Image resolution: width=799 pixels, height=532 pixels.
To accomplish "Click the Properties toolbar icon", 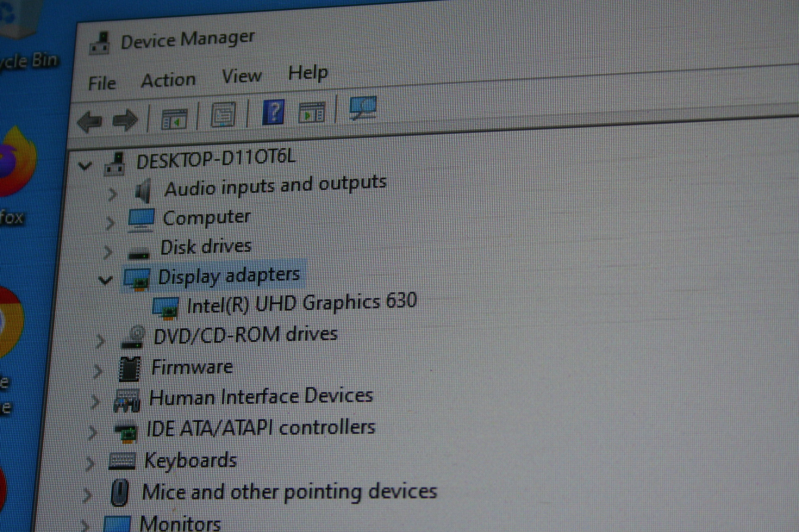I will pyautogui.click(x=223, y=115).
